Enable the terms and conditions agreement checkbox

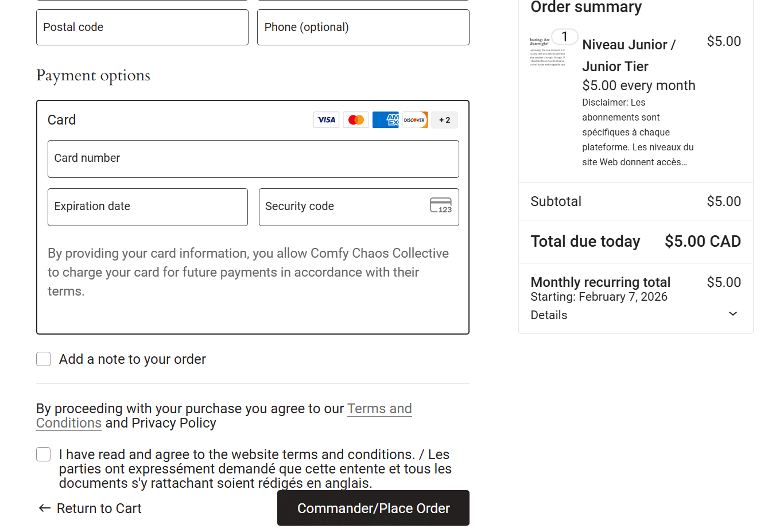pos(43,454)
